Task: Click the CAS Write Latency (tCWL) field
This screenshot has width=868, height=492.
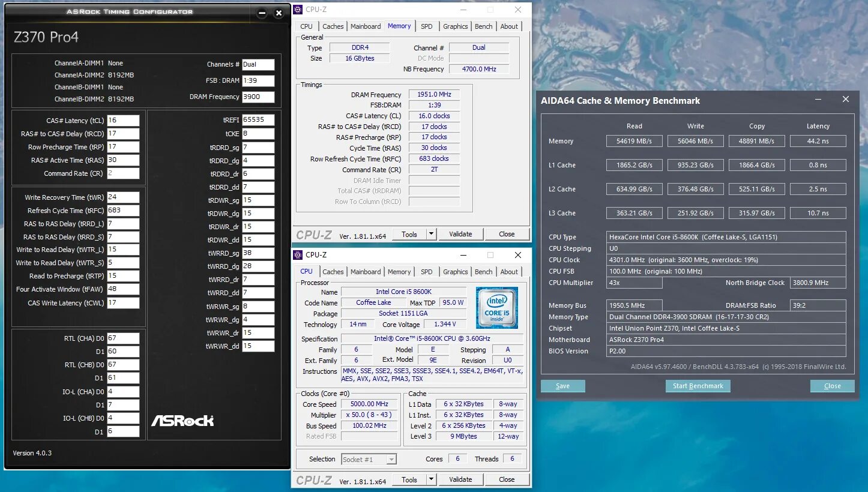Action: (123, 303)
